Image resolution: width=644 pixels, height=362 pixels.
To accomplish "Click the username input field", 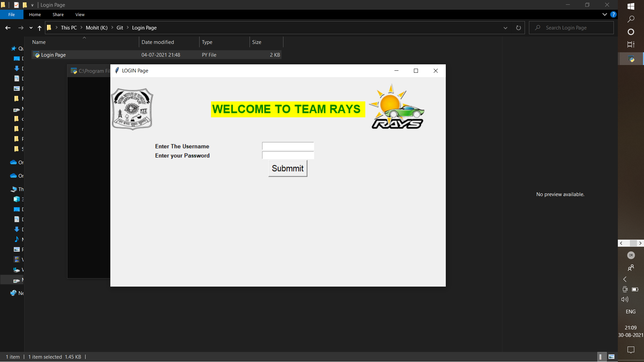I will coord(288,146).
